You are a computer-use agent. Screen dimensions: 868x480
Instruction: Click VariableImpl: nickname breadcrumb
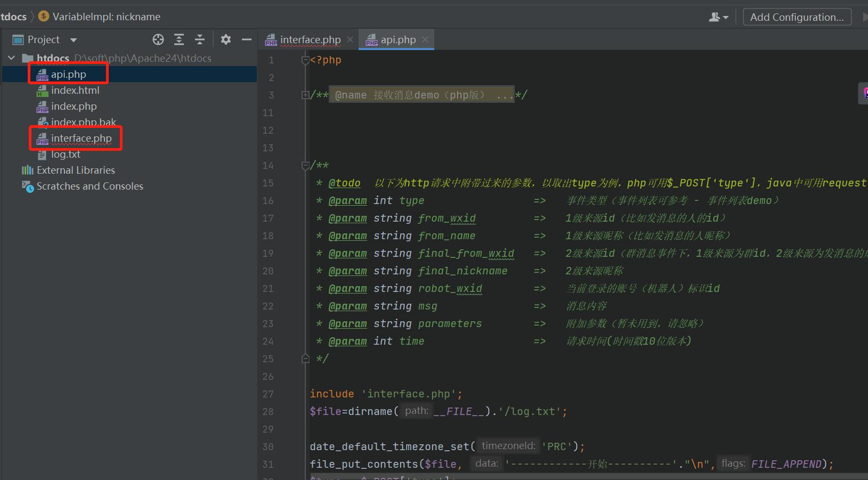(106, 17)
